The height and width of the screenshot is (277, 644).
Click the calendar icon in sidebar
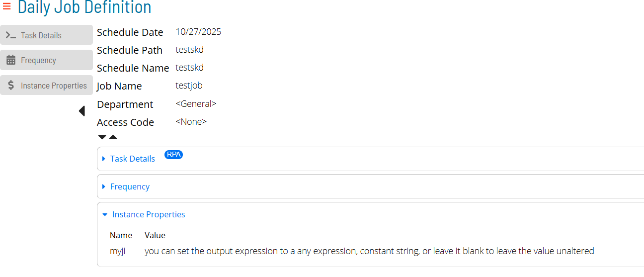pos(11,60)
